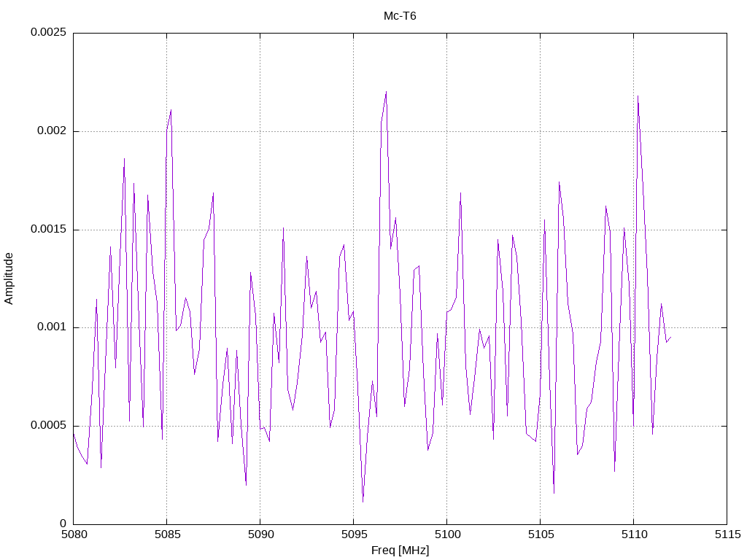The height and width of the screenshot is (560, 747).
Task: Click the 5080 x-axis tick label
Action: pos(74,534)
